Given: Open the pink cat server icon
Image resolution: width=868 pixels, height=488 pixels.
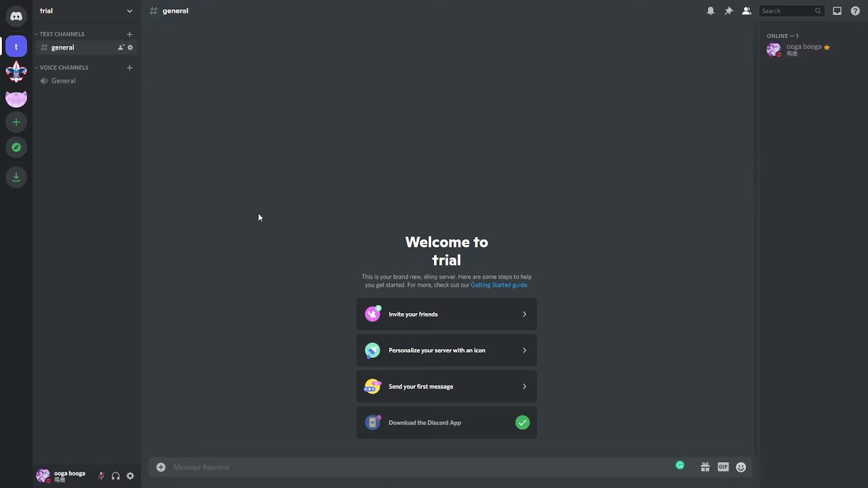Looking at the screenshot, I should [16, 98].
